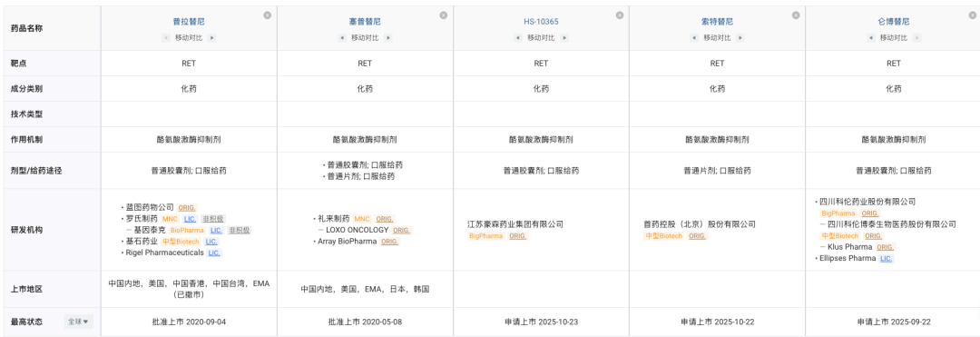
Task: Remove the 索特替尼 column with its close icon
Action: (x=797, y=15)
